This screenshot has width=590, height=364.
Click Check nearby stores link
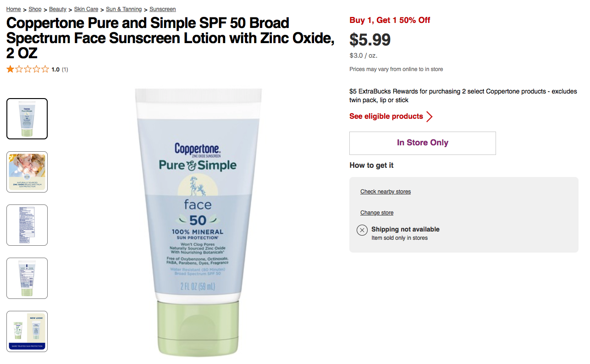pos(386,192)
